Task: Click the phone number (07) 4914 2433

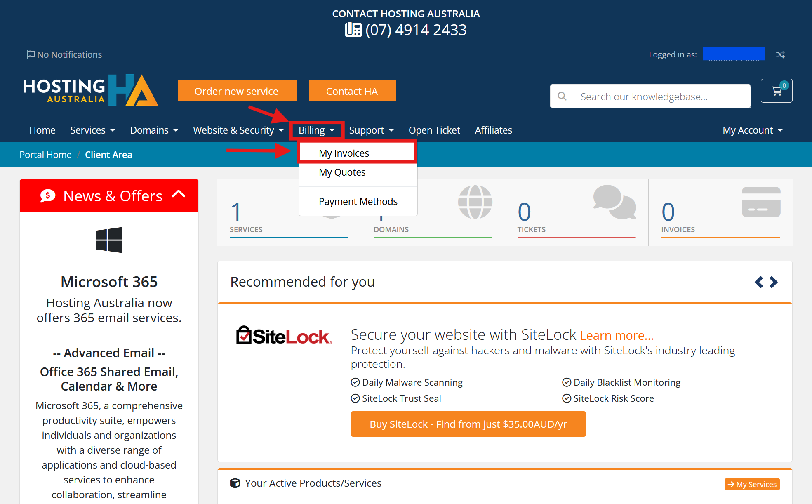Action: [x=416, y=30]
